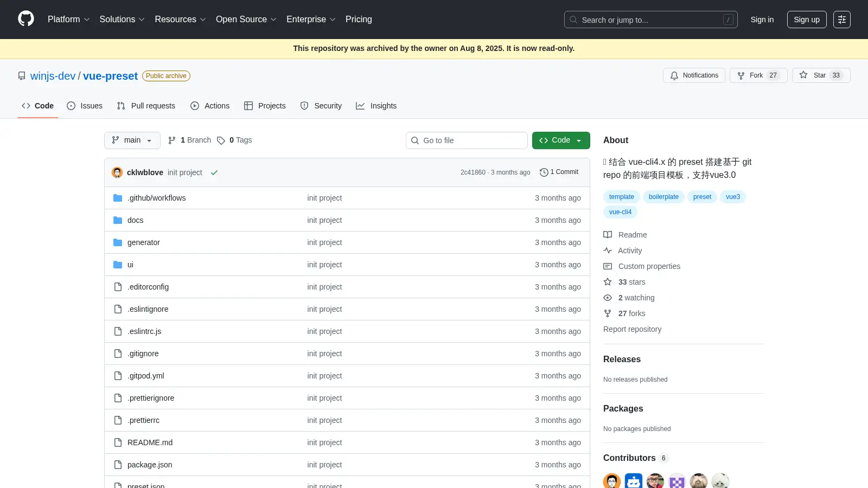Image resolution: width=868 pixels, height=488 pixels.
Task: Click the .prettierrc file icon
Action: pyautogui.click(x=118, y=420)
